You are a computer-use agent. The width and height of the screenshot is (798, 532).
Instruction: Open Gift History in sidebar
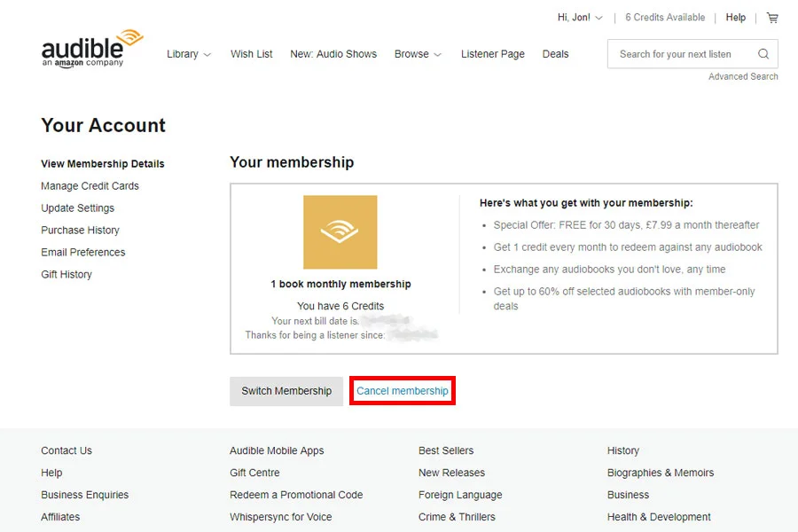[x=66, y=274]
